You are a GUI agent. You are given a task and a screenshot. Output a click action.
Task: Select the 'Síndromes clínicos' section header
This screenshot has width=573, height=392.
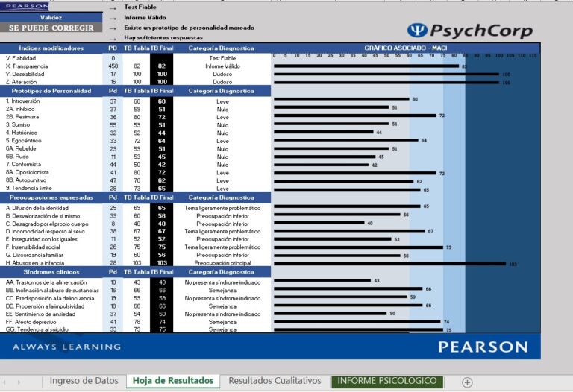click(51, 273)
